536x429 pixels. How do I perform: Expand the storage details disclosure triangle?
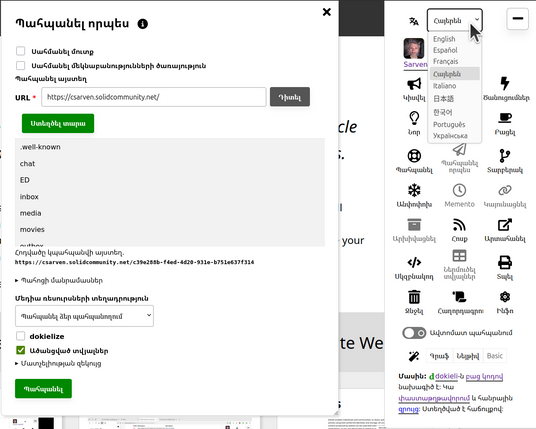16,280
